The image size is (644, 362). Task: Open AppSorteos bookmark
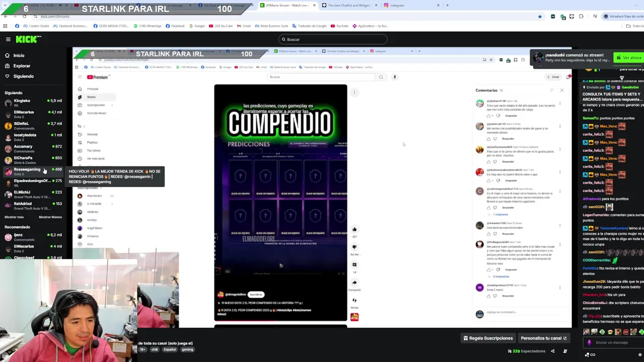click(x=371, y=26)
